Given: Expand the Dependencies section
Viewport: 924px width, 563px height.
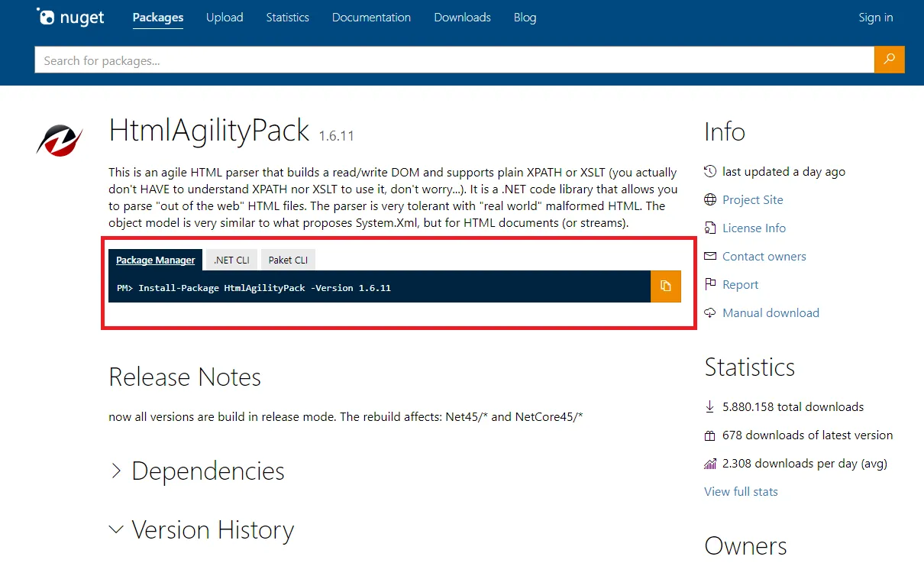Looking at the screenshot, I should point(197,471).
